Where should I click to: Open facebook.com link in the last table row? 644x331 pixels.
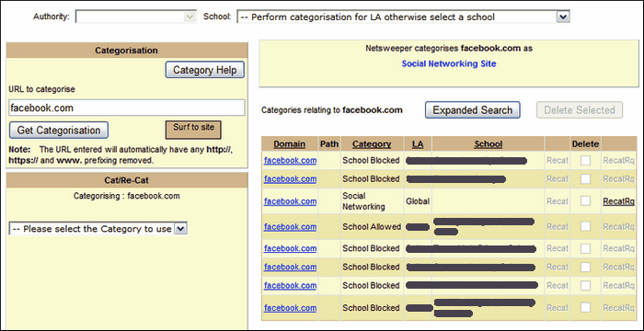(290, 308)
